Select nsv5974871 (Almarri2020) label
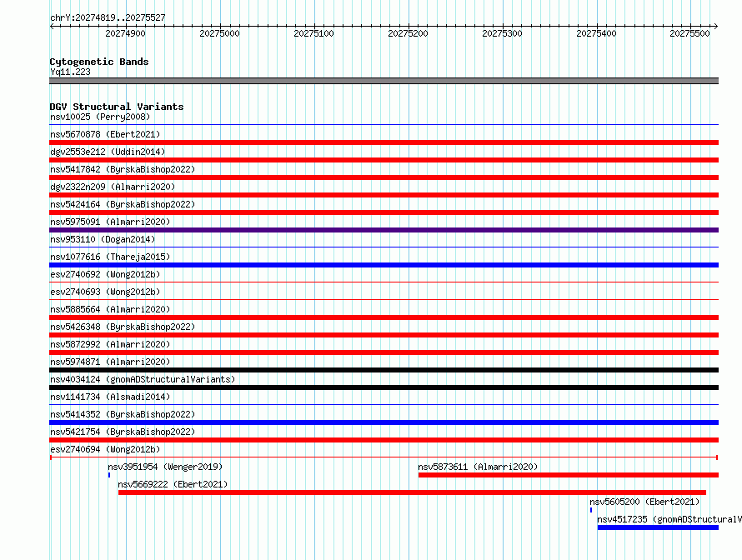Viewport: 742px width, 560px height. tap(110, 362)
